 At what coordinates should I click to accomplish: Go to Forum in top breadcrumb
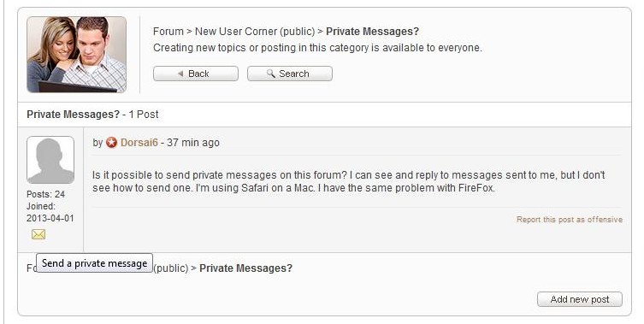point(168,32)
